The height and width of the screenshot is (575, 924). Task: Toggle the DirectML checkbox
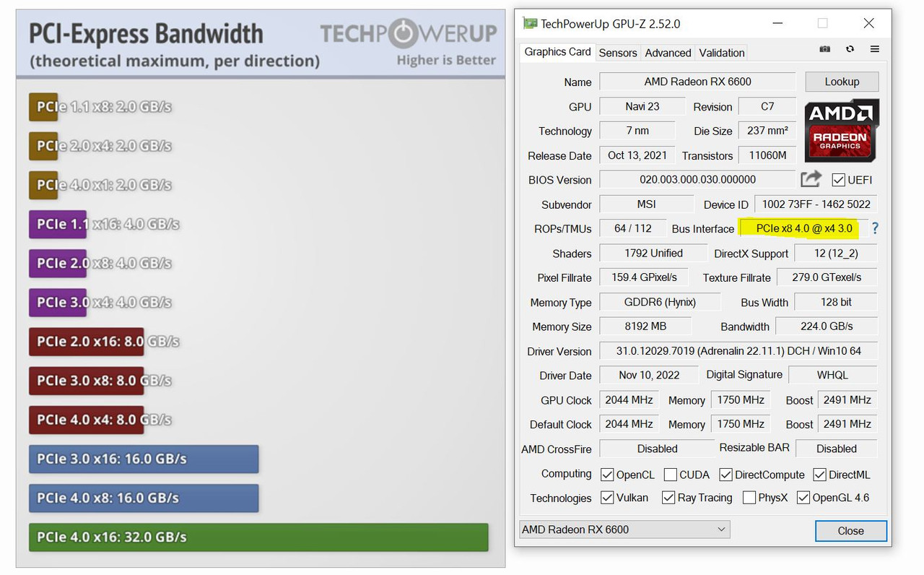[819, 475]
